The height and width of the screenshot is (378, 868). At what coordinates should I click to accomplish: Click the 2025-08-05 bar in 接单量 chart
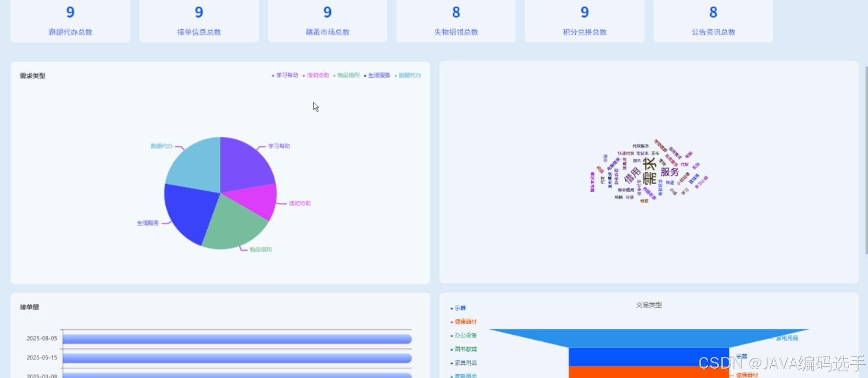tap(237, 339)
